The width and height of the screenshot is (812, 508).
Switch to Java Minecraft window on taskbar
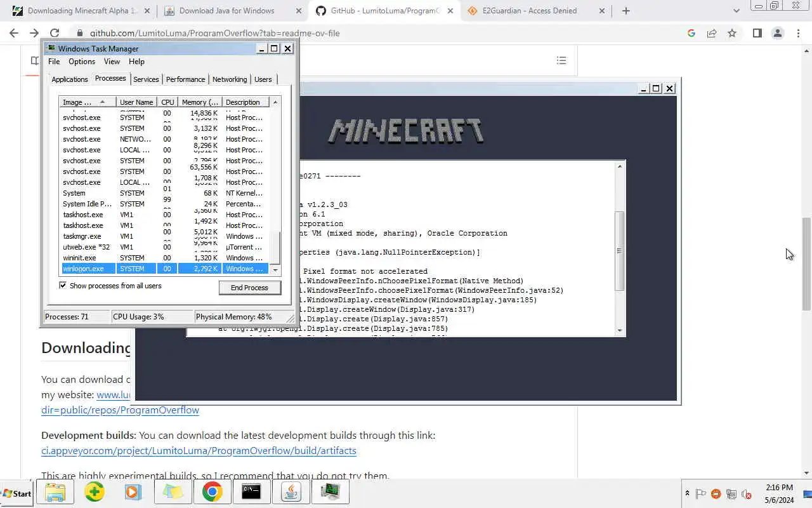pyautogui.click(x=291, y=492)
